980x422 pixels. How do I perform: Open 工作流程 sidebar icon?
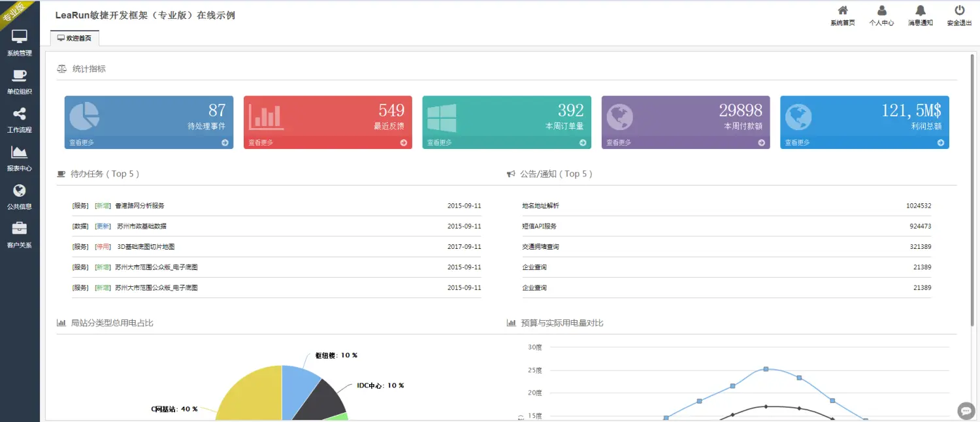pyautogui.click(x=20, y=114)
